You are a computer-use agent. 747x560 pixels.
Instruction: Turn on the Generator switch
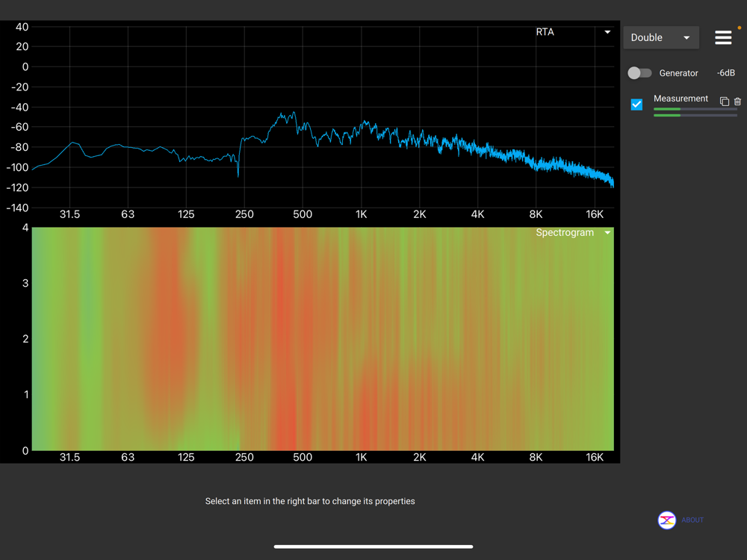(x=639, y=73)
